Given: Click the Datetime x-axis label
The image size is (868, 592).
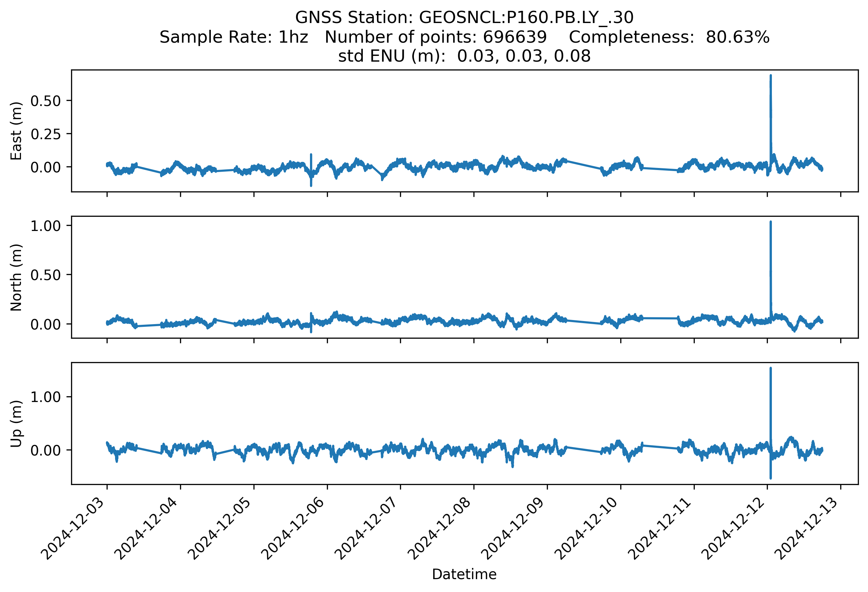Looking at the screenshot, I should point(464,574).
